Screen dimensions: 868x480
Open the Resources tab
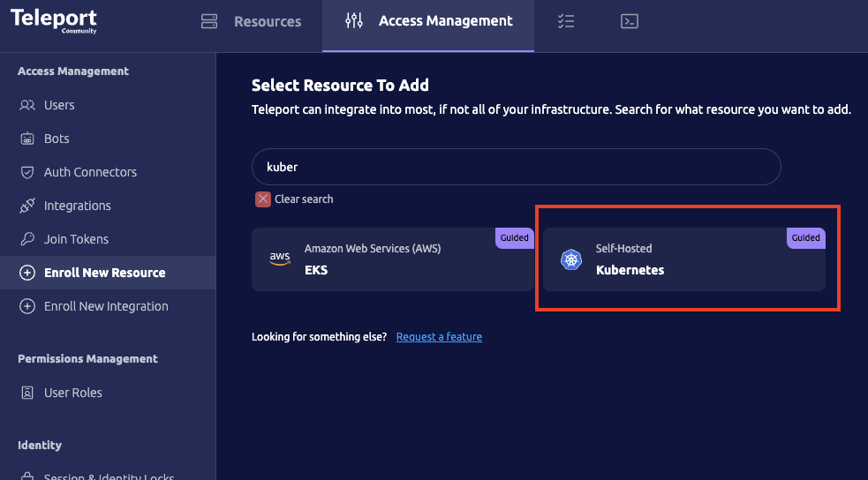click(252, 21)
